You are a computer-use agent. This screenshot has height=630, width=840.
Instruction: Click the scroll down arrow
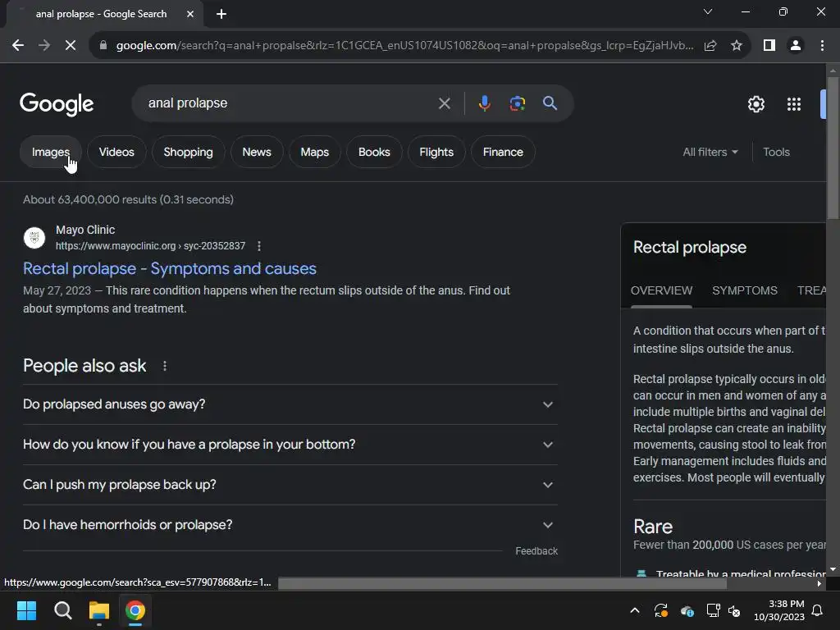pos(833,569)
